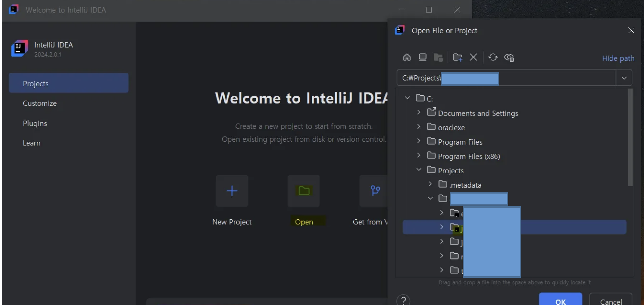Screen dimensions: 644x305
Task: Select the Program Files (x86) row
Action: (x=515, y=156)
